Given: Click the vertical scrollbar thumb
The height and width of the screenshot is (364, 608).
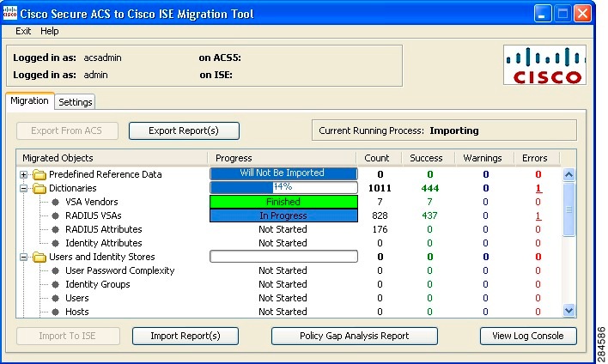Looking at the screenshot, I should coord(568,209).
